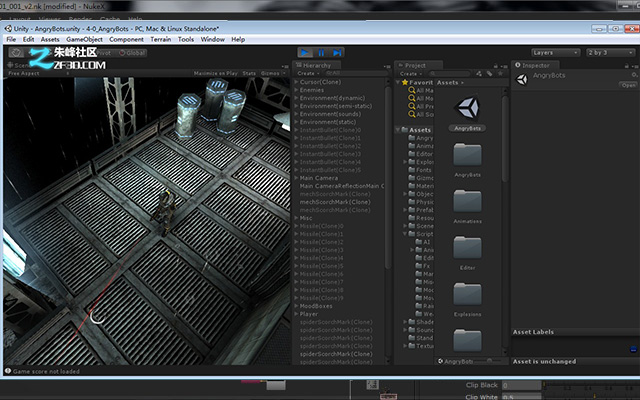Select the AI folder under Scripts
Image resolution: width=640 pixels, height=400 pixels.
pos(423,242)
